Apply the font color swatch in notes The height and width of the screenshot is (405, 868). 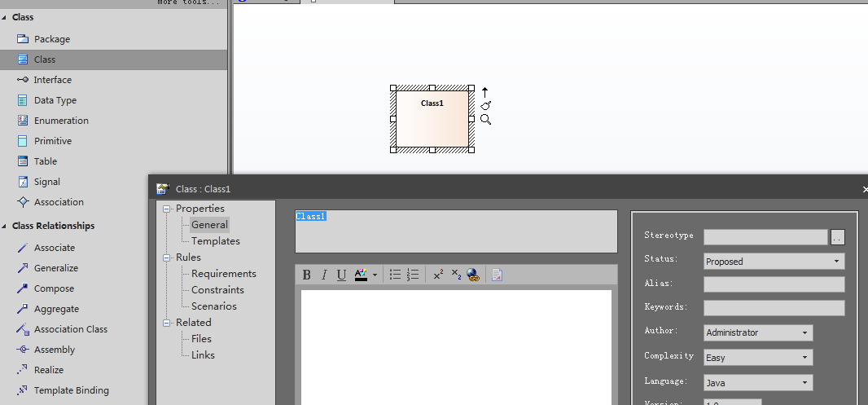[361, 275]
